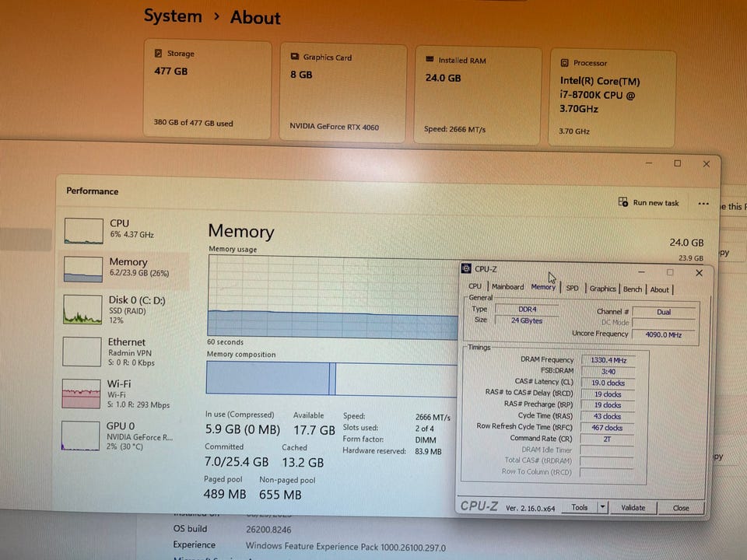Screen dimensions: 747x560
Task: Select CPU in the Performance sidebar
Action: [124, 230]
